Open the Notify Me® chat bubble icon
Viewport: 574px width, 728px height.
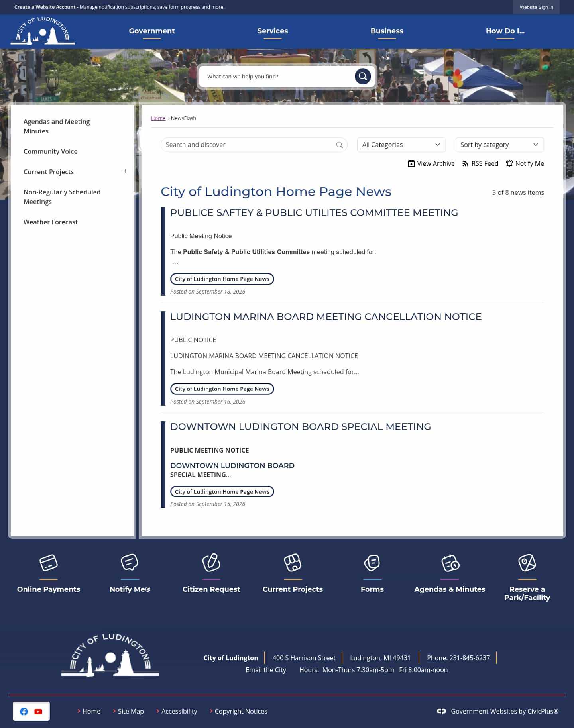tap(130, 563)
